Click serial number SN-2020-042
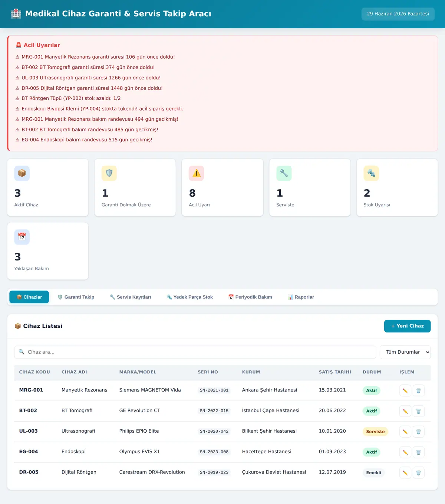 click(x=214, y=432)
